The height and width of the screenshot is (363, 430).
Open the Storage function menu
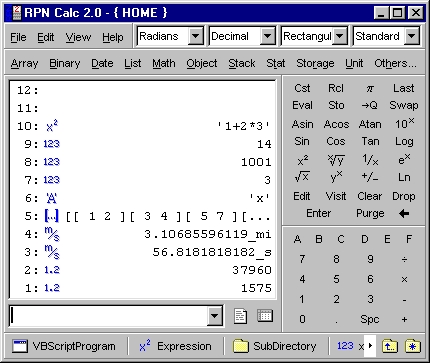(315, 63)
